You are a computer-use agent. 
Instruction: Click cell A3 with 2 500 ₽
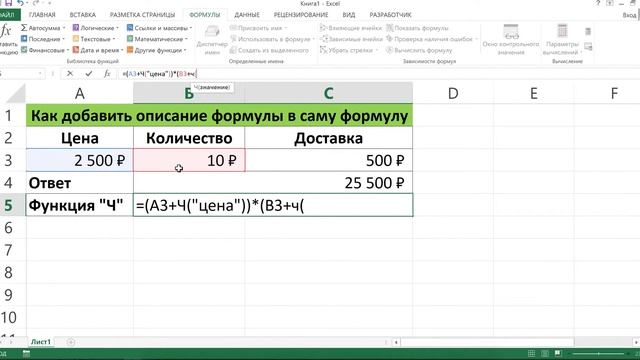pyautogui.click(x=80, y=160)
